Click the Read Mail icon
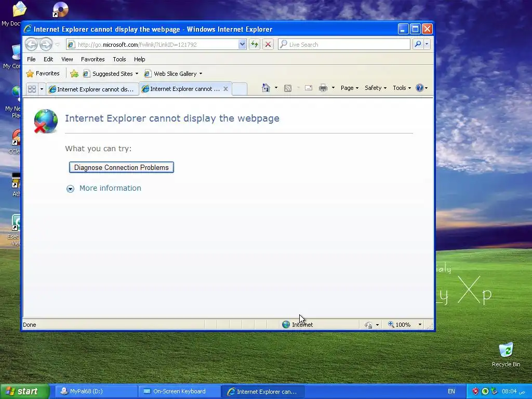 pos(309,88)
